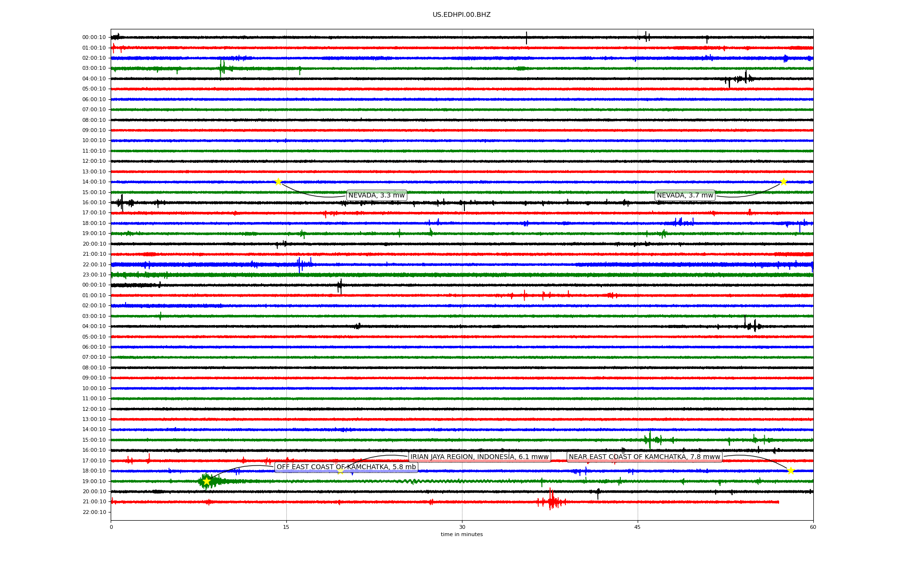Click the 60 tick on the time axis
This screenshot has width=924, height=578.
click(x=813, y=527)
